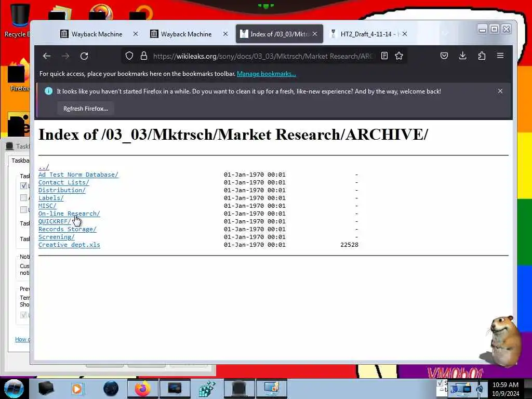532x399 pixels.
Task: Open the media player taskbar icon
Action: coord(77,389)
